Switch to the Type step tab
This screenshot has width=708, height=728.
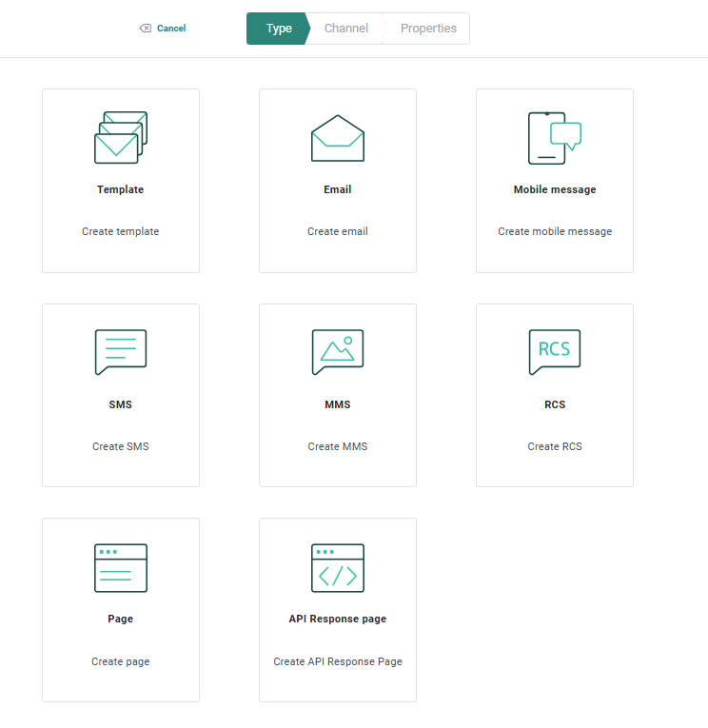pos(278,29)
